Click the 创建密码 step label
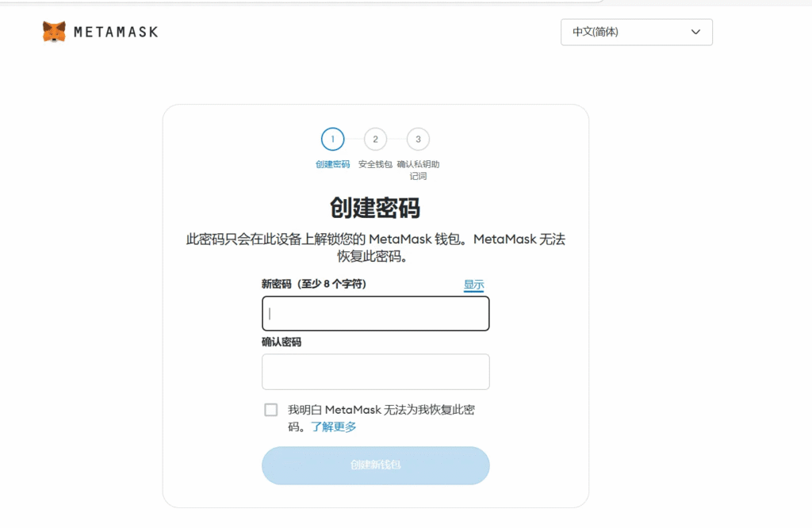This screenshot has height=528, width=812. coord(332,164)
